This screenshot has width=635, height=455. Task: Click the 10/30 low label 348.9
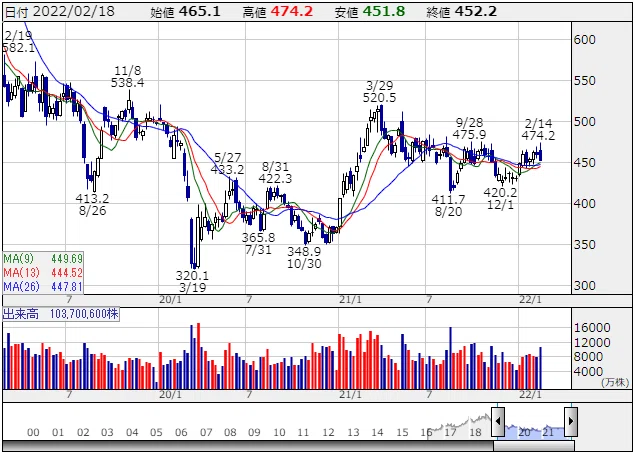pyautogui.click(x=304, y=251)
